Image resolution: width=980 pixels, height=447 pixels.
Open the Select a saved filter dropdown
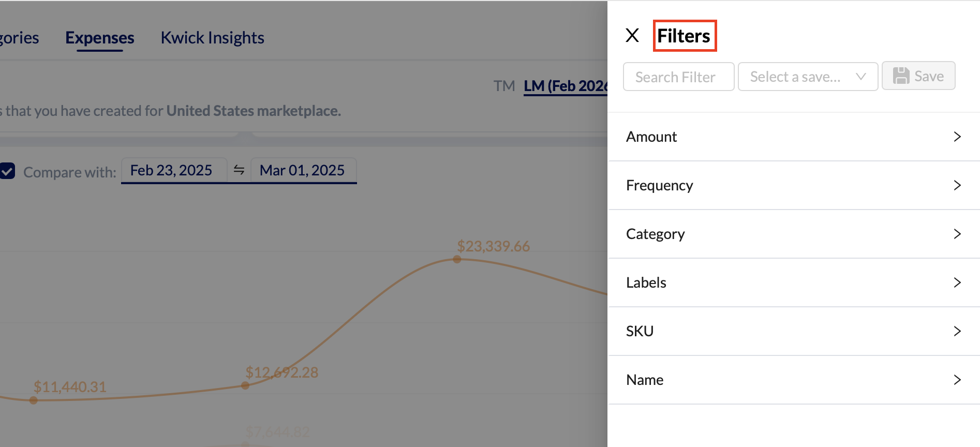[x=807, y=77]
